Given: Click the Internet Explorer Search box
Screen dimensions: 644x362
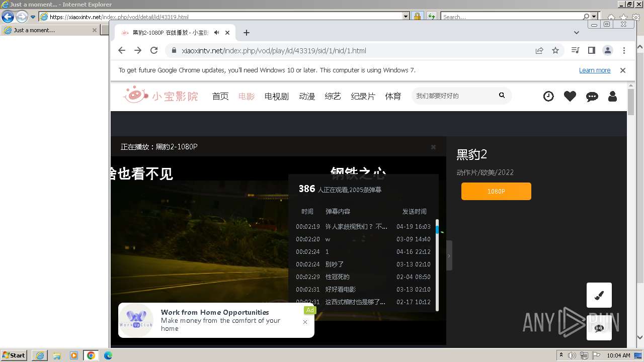Looking at the screenshot, I should (x=512, y=17).
